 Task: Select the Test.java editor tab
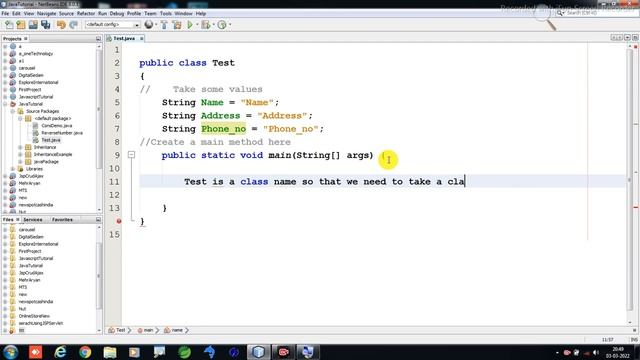point(124,38)
